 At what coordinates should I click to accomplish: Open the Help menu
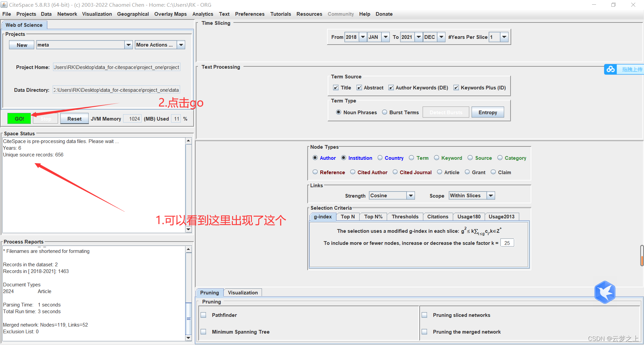365,14
